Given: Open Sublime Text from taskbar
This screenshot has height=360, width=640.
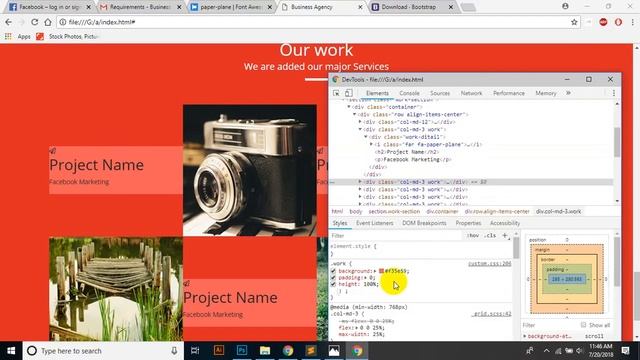Looking at the screenshot, I should (311, 351).
